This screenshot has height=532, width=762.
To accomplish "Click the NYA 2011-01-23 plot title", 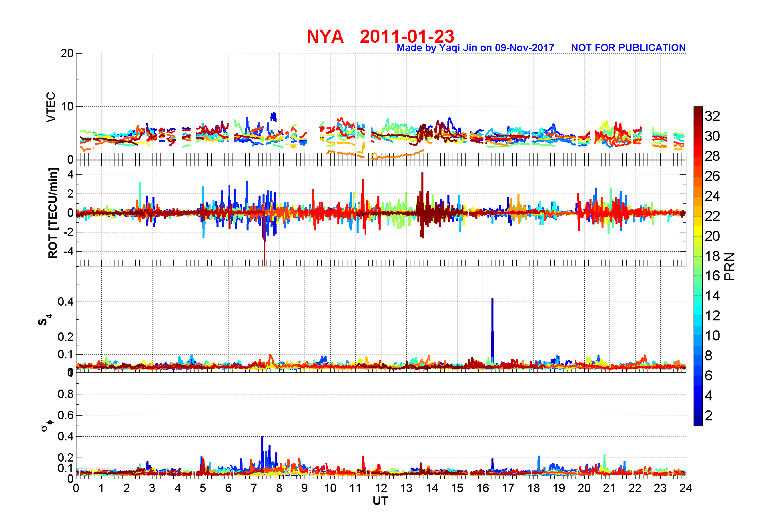I will click(380, 36).
